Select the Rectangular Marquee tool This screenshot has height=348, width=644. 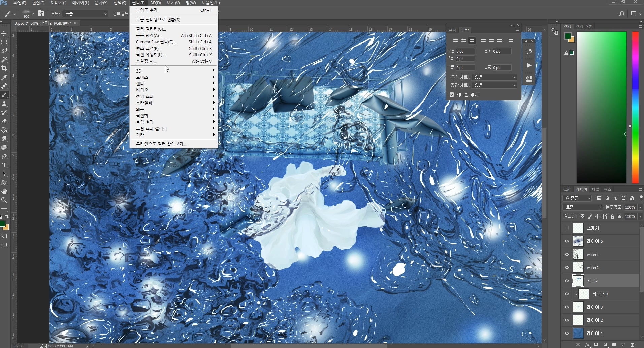point(4,42)
